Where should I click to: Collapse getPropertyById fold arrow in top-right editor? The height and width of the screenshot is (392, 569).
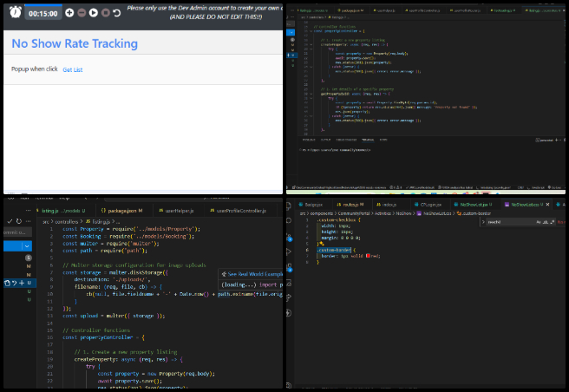coord(311,94)
